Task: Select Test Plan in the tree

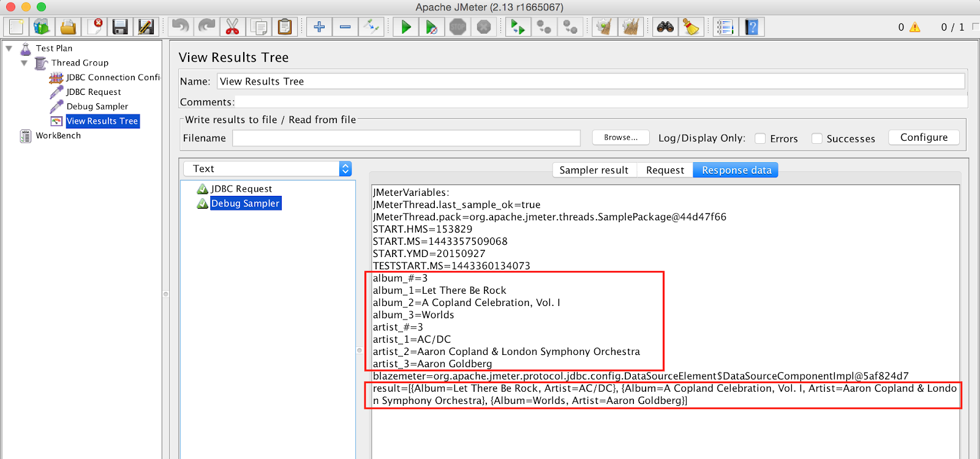Action: (54, 48)
